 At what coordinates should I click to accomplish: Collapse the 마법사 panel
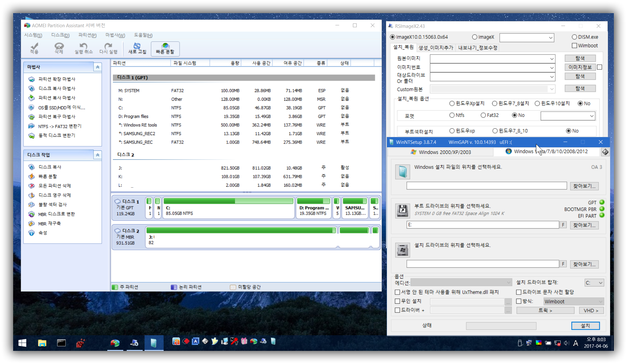(98, 67)
